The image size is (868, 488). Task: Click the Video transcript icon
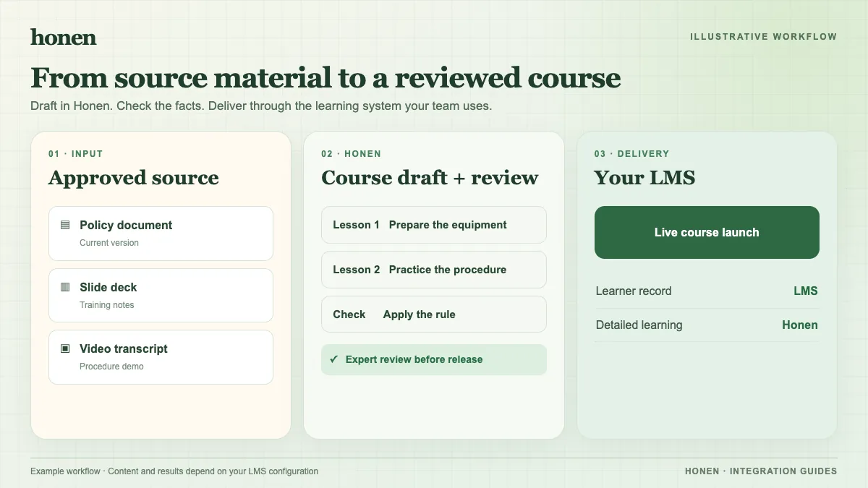coord(65,348)
